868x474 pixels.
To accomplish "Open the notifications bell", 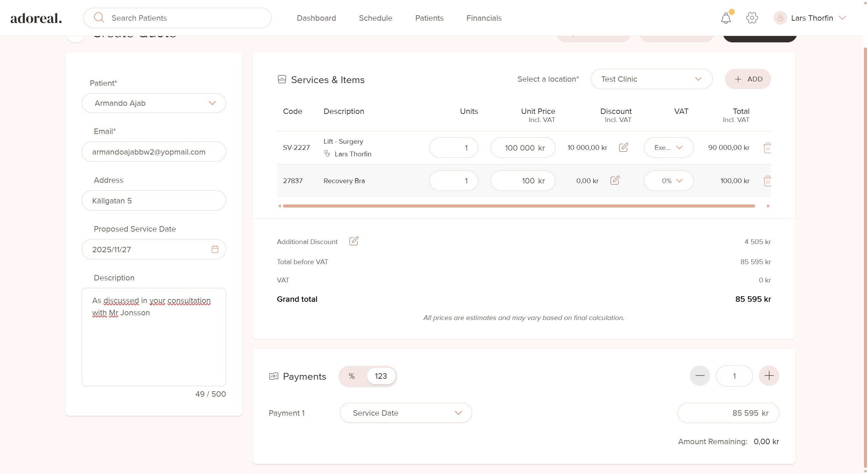I will (726, 18).
